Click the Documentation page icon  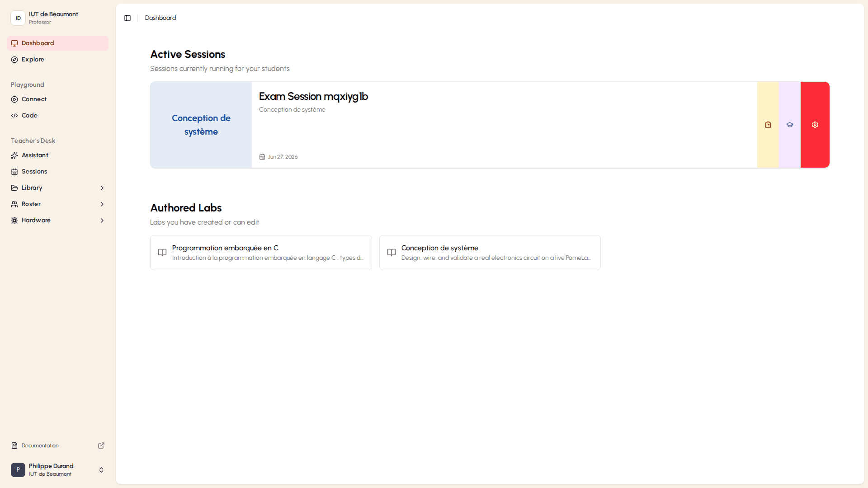(x=14, y=446)
